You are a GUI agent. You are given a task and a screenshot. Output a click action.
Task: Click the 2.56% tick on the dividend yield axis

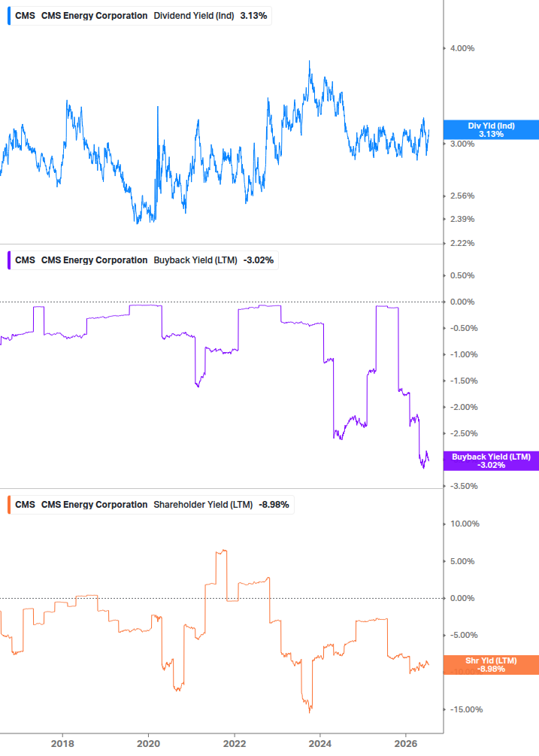pos(462,196)
